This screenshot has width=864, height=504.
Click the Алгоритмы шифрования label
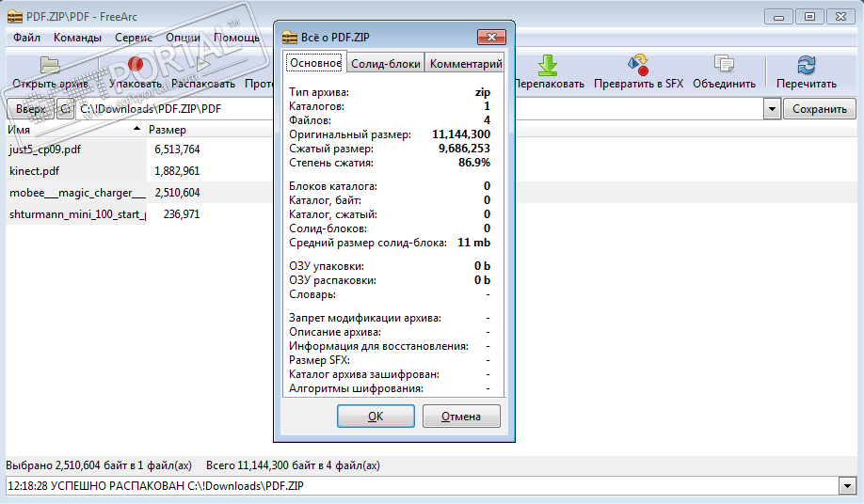click(356, 388)
